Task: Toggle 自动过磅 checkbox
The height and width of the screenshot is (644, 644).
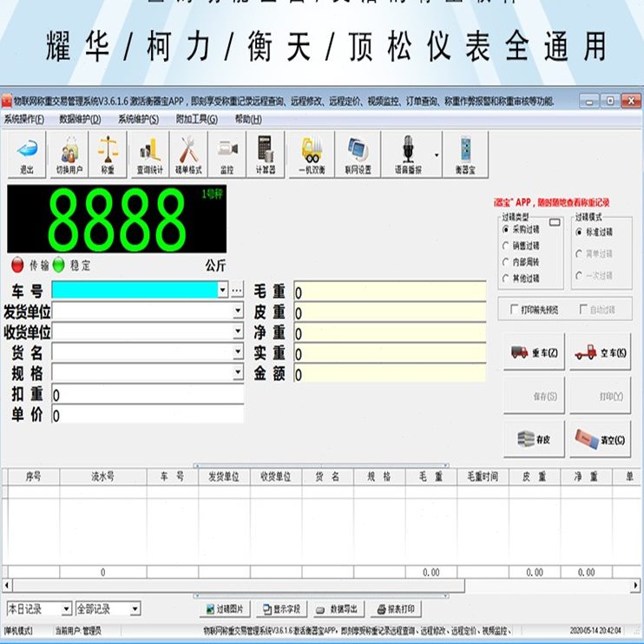Action: click(583, 309)
